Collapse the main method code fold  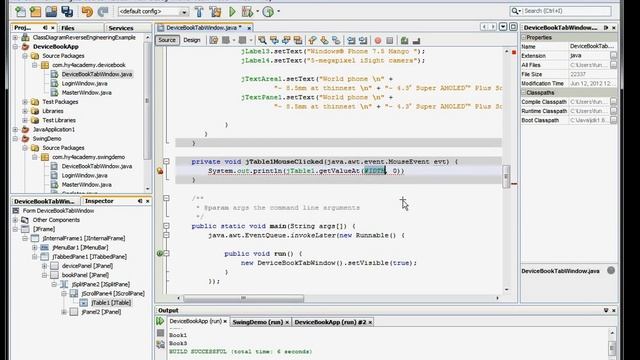click(166, 226)
